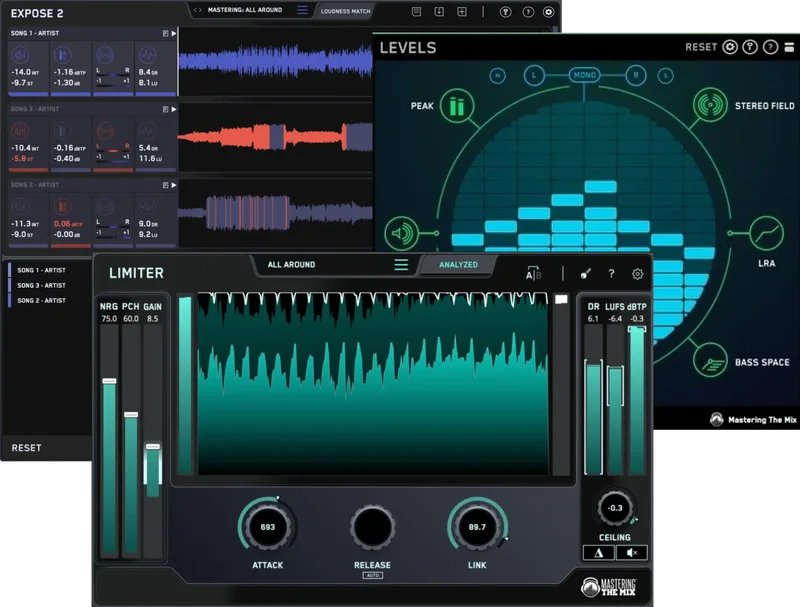Open the file icon on Song 3 row
The width and height of the screenshot is (800, 607).
pyautogui.click(x=165, y=109)
